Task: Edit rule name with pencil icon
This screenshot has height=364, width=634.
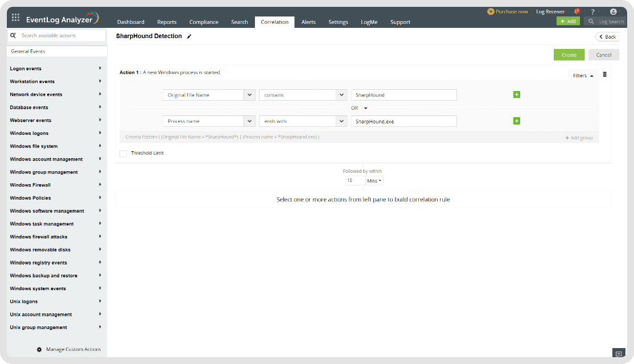Action: coord(189,36)
